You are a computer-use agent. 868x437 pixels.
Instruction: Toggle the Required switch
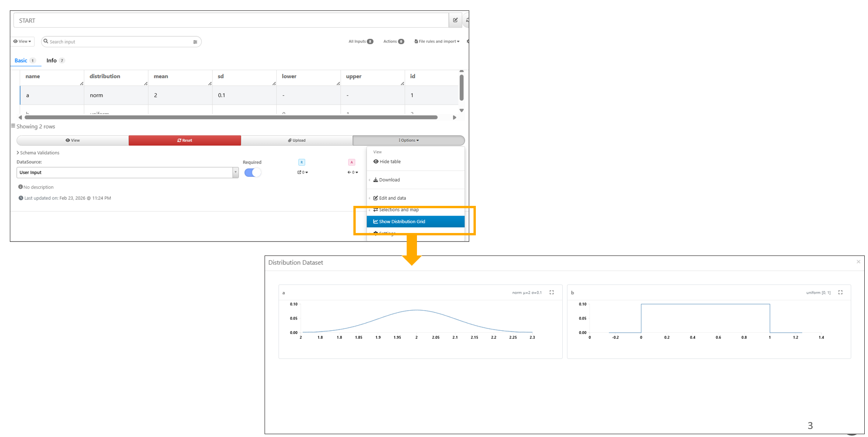(x=252, y=173)
